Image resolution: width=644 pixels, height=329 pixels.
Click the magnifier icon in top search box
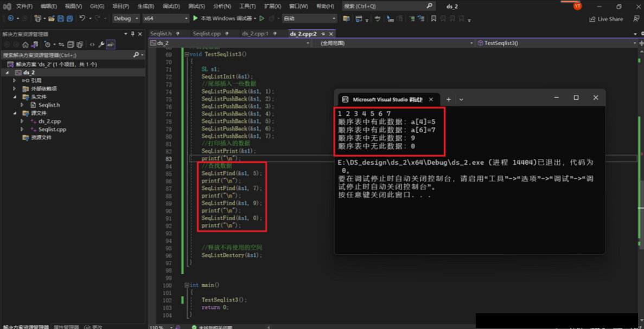click(429, 6)
